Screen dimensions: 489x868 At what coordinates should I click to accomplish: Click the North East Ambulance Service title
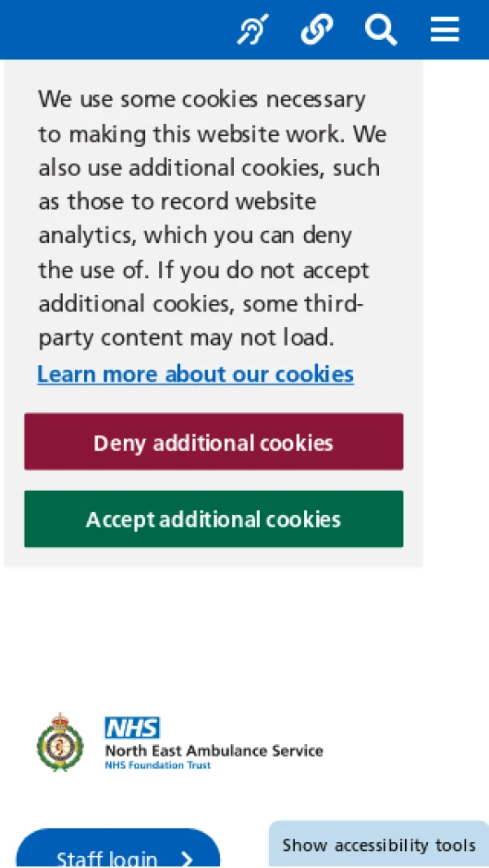[214, 751]
